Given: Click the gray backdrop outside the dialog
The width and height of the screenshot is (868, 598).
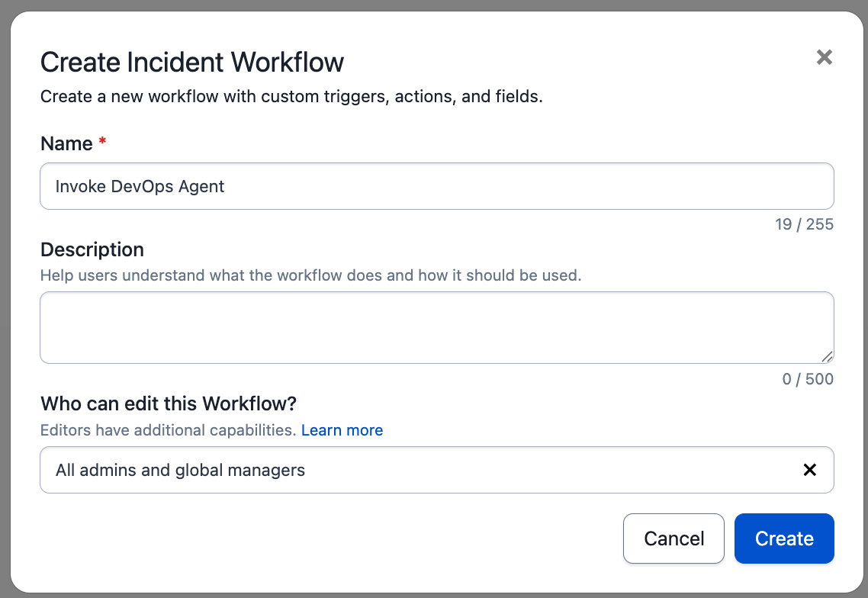Looking at the screenshot, I should [x=5, y=305].
